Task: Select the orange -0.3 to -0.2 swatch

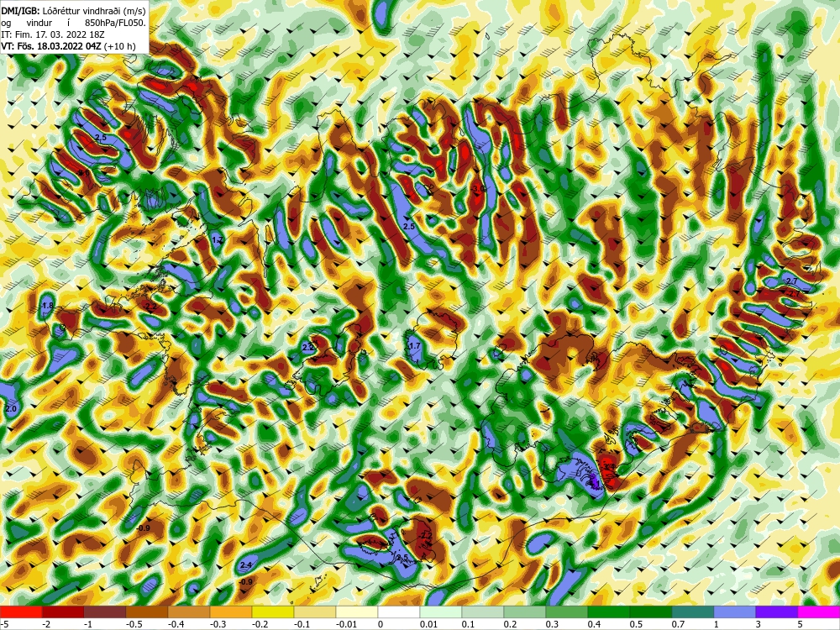Action: pyautogui.click(x=231, y=612)
